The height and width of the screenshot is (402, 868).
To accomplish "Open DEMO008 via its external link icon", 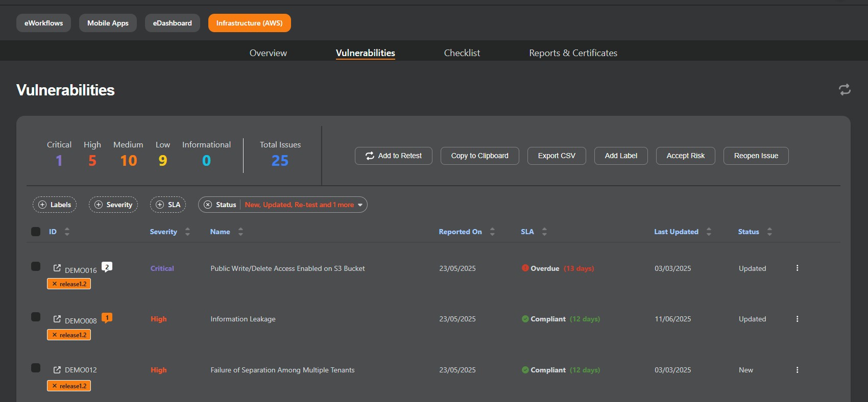I will [x=57, y=319].
